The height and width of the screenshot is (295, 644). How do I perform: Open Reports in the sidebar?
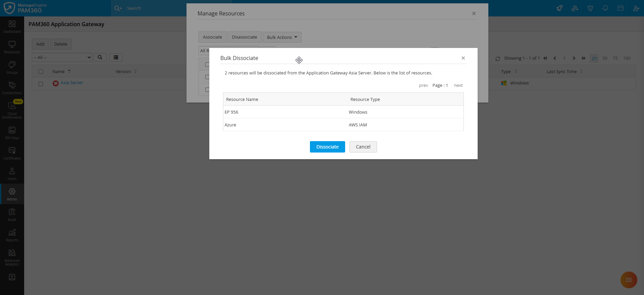click(x=12, y=235)
